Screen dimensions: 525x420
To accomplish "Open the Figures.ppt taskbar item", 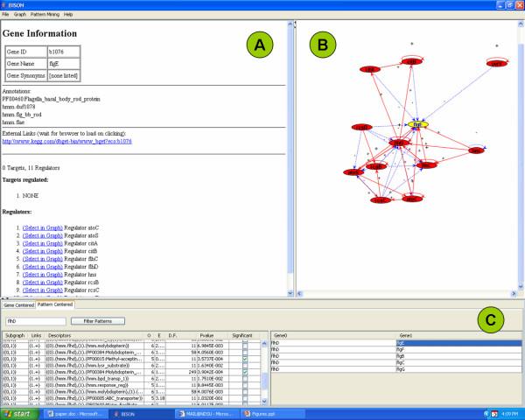I will pyautogui.click(x=260, y=412).
